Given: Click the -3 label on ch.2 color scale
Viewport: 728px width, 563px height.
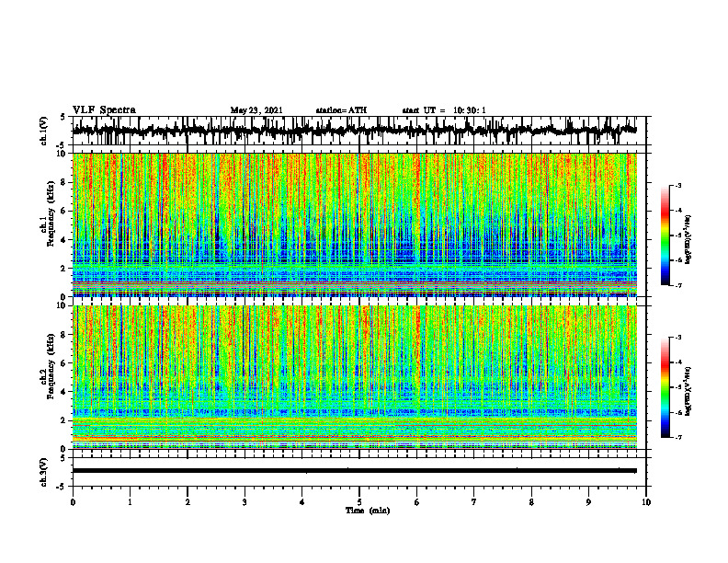Looking at the screenshot, I should click(678, 338).
